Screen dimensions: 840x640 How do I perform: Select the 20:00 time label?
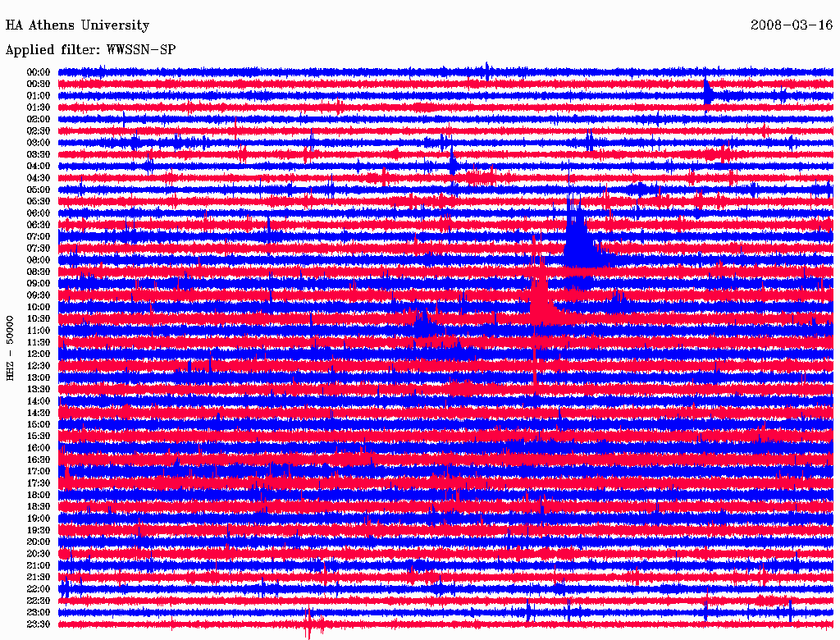[39, 542]
